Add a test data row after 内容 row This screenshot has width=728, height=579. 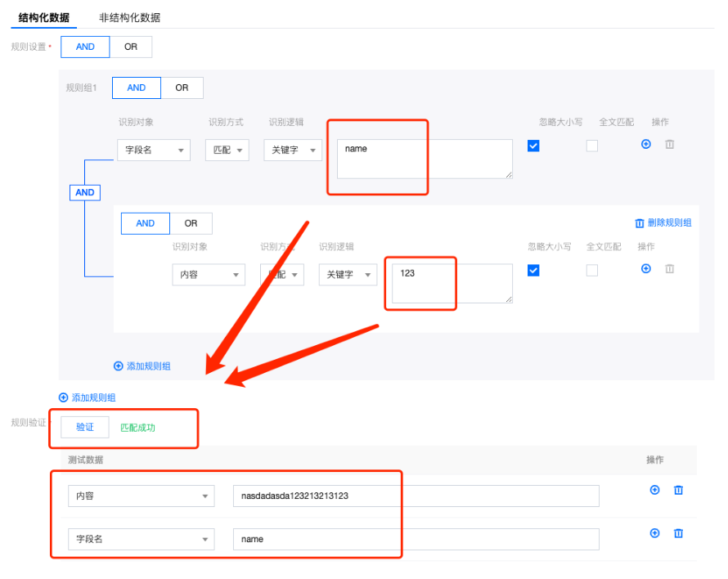(654, 490)
